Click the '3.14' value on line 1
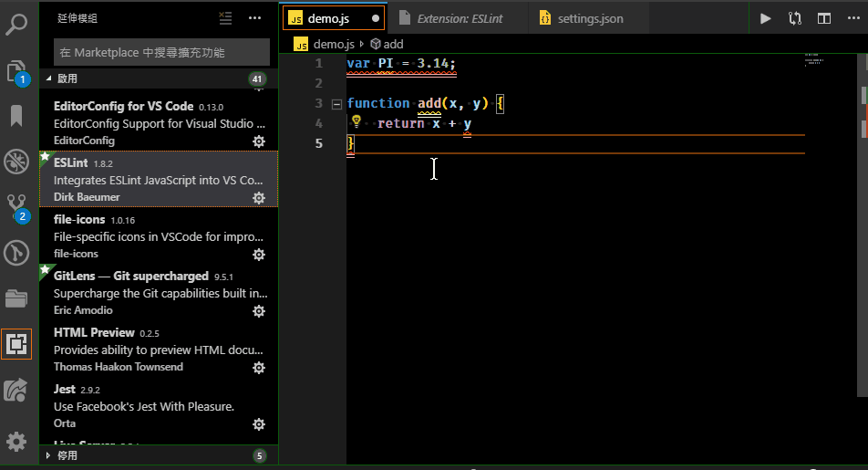Viewport: 868px width, 470px height. pyautogui.click(x=432, y=64)
